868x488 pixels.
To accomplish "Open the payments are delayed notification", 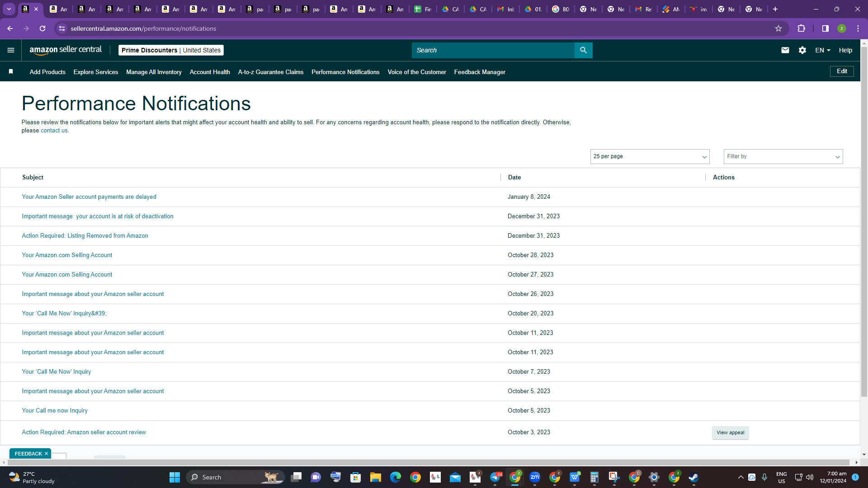I will tap(89, 197).
